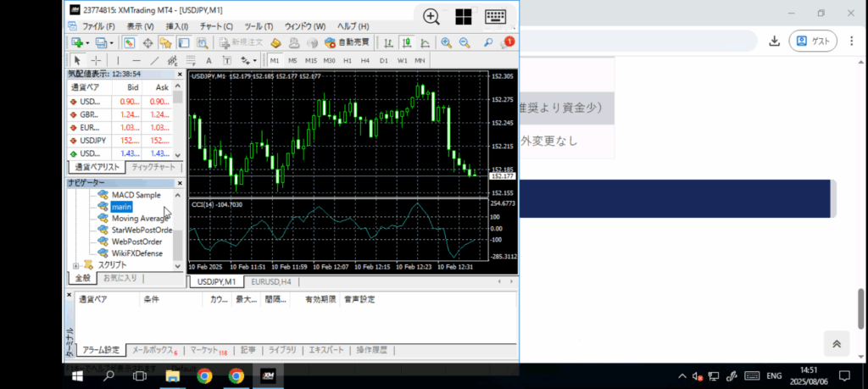Select the draw trendline tool
The height and width of the screenshot is (389, 868).
click(x=153, y=60)
